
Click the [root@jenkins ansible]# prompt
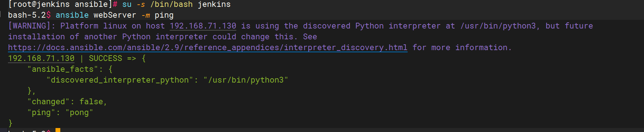coord(63,4)
